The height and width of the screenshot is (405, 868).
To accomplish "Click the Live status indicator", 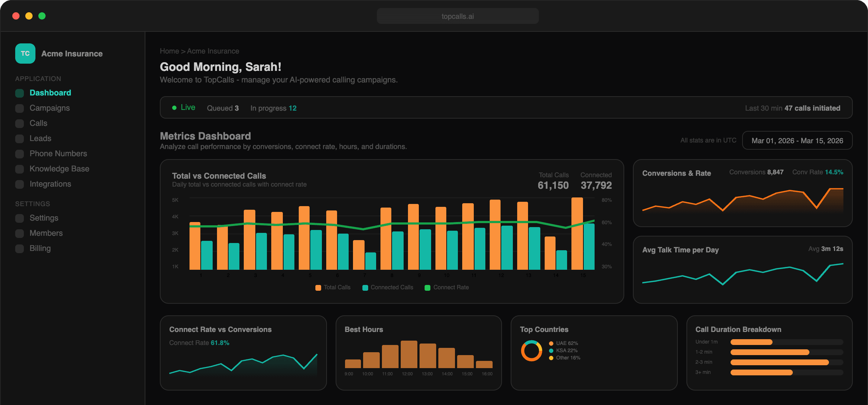I will click(184, 107).
